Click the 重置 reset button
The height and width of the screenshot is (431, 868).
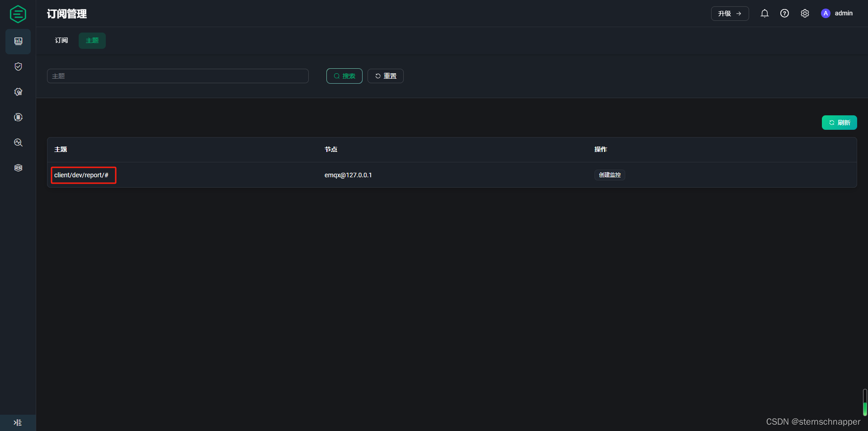point(385,76)
